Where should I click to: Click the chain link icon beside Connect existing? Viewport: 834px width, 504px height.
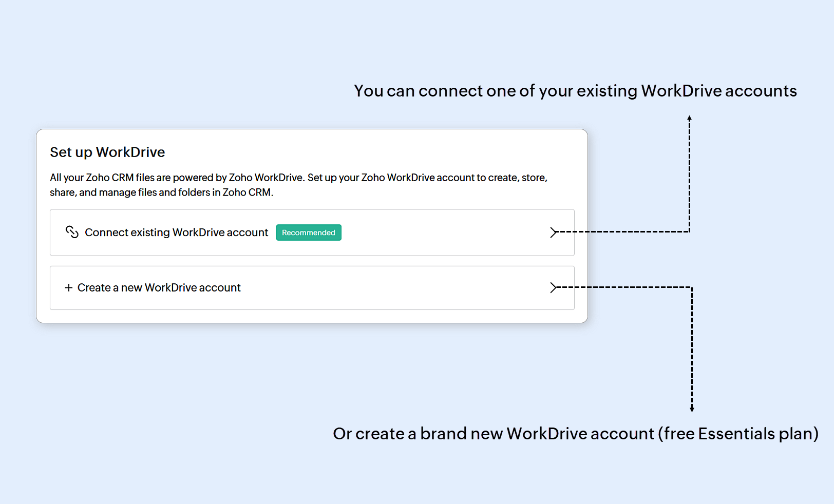point(72,232)
